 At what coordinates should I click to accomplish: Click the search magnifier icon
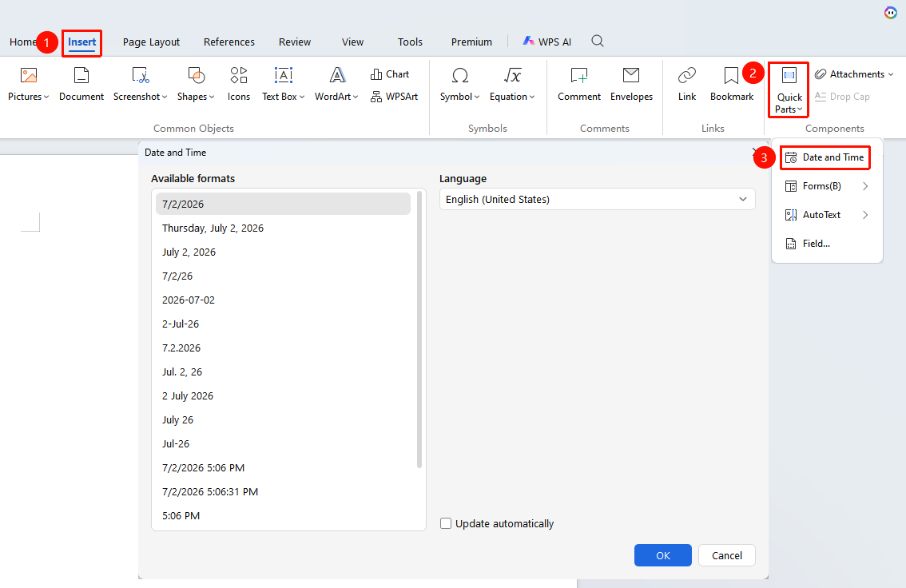(x=598, y=41)
